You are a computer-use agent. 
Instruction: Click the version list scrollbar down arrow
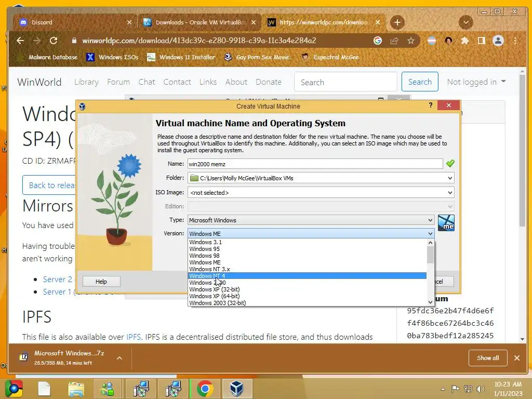430,302
